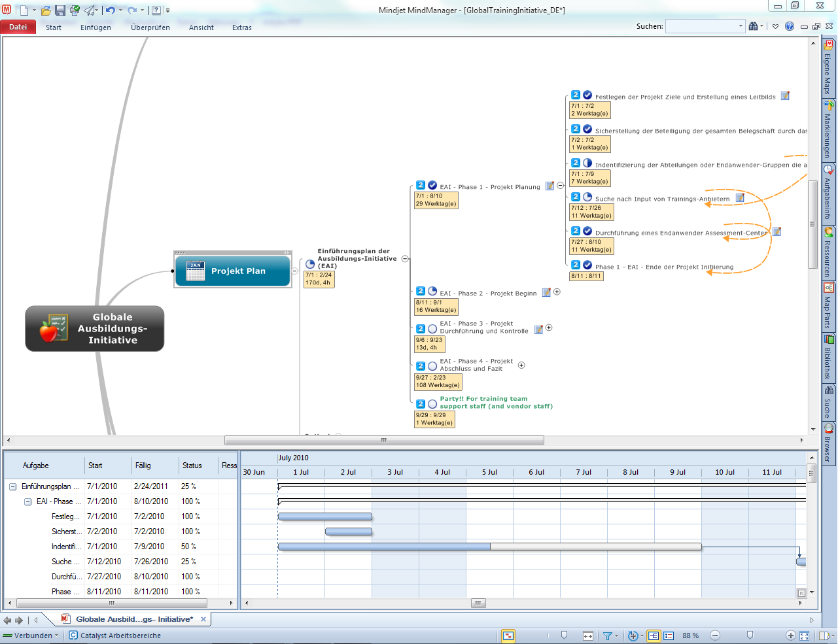The height and width of the screenshot is (644, 838).
Task: Toggle the outline view button in status bar
Action: [x=669, y=636]
